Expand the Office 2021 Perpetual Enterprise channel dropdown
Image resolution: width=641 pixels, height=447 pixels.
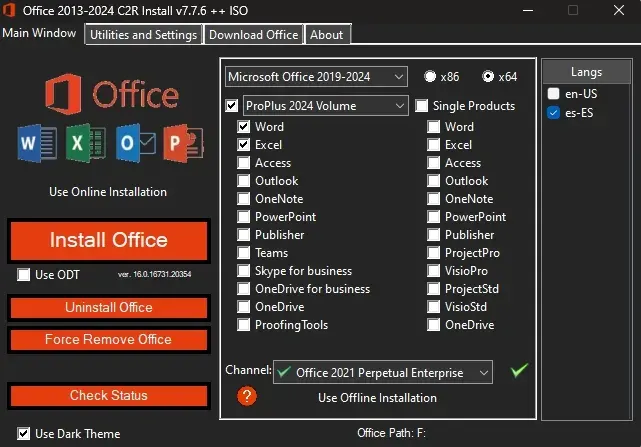point(383,372)
